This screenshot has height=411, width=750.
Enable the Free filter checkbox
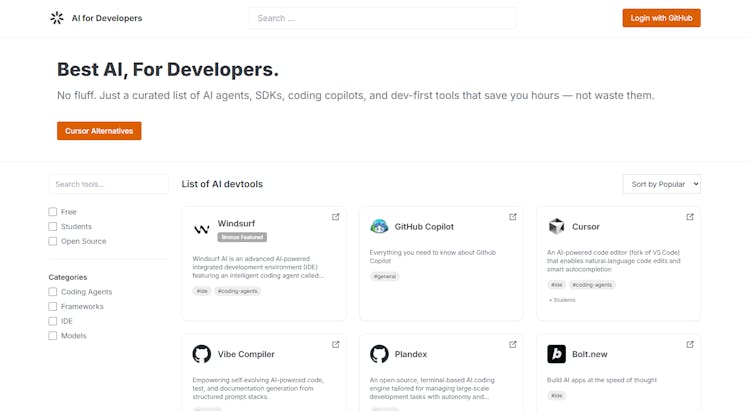53,212
